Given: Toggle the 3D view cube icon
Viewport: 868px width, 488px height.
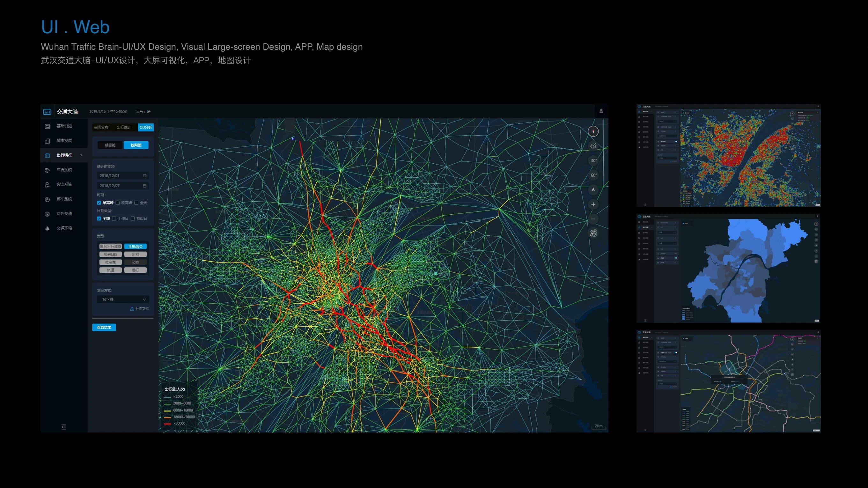Looking at the screenshot, I should pos(593,146).
